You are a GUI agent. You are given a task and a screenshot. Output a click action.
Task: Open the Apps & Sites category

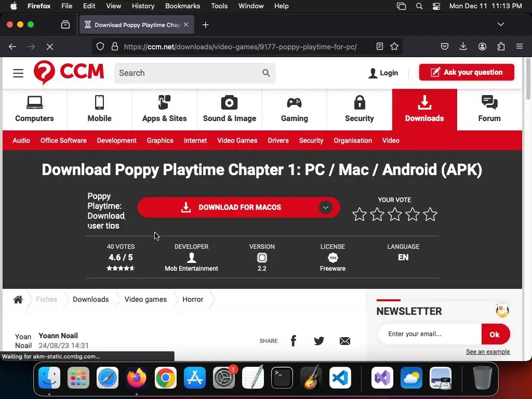pyautogui.click(x=165, y=110)
